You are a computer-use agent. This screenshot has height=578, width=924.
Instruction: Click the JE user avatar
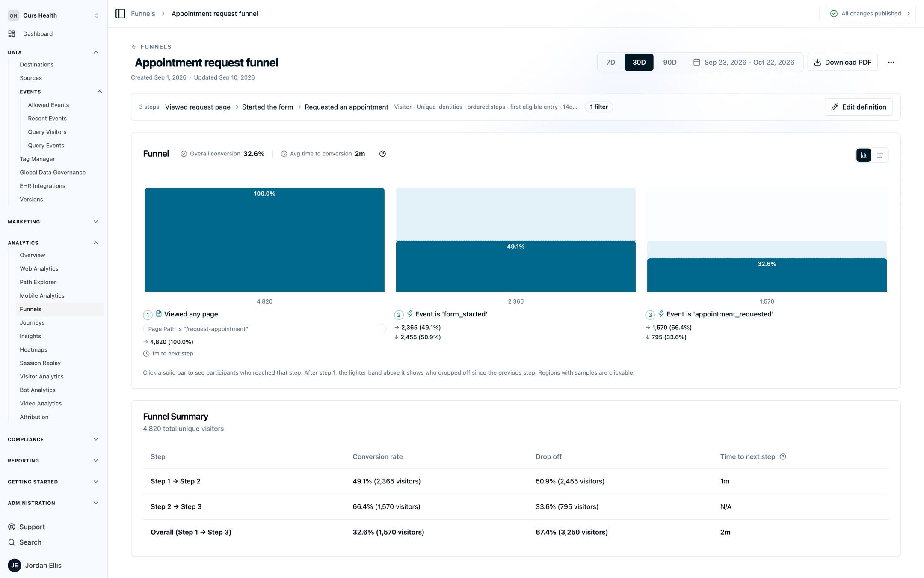[x=15, y=565]
